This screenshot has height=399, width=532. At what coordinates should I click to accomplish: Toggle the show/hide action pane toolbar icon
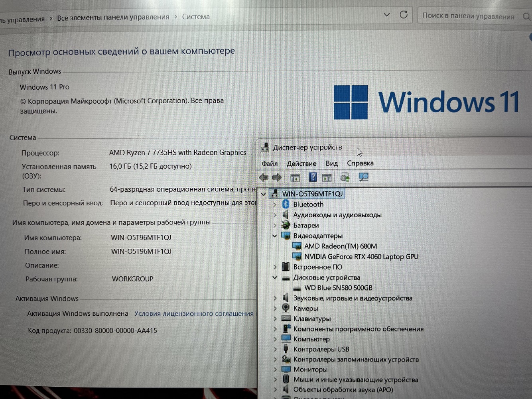(x=327, y=177)
